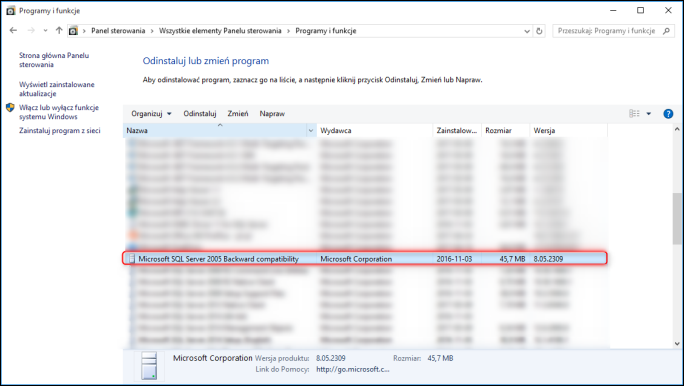
Task: Click install date 2016-11-03 cell
Action: tap(454, 259)
